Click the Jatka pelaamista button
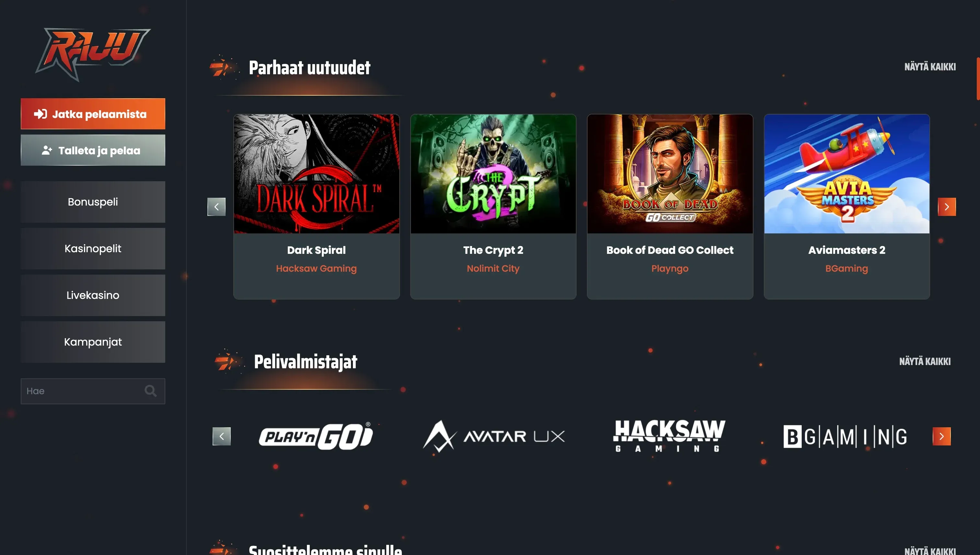This screenshot has width=980, height=555. (x=93, y=114)
